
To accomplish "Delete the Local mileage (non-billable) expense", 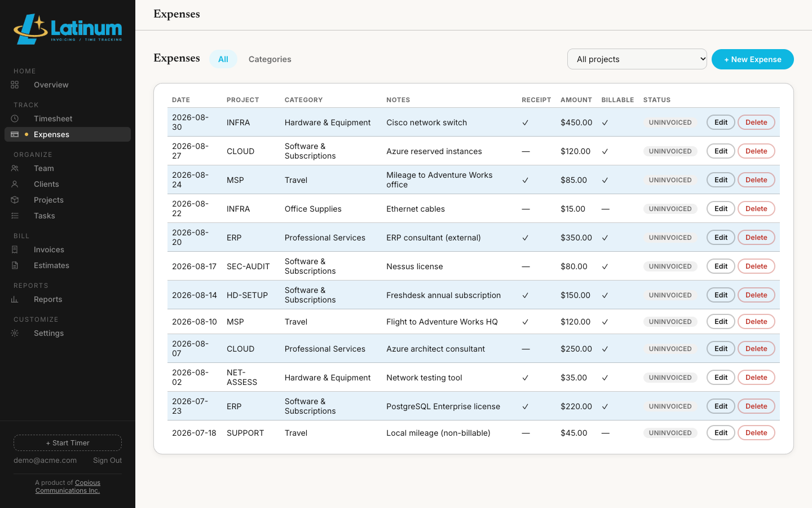I will click(756, 433).
